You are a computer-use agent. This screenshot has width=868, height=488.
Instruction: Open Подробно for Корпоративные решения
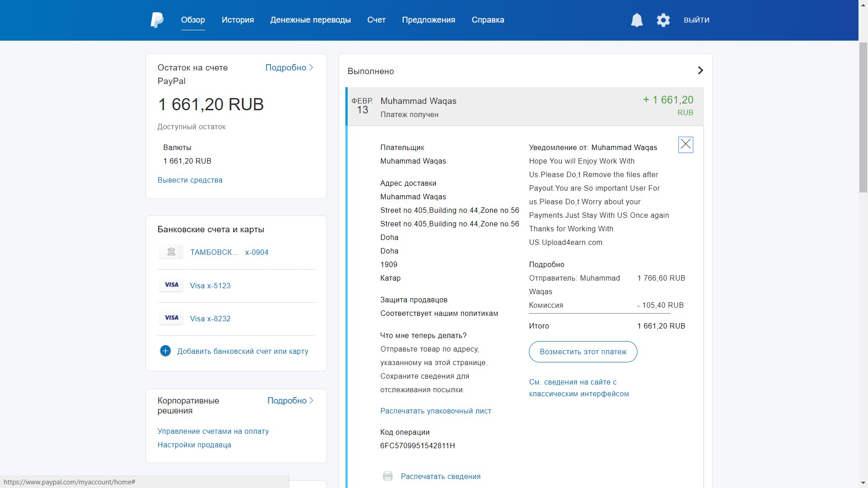pyautogui.click(x=290, y=400)
